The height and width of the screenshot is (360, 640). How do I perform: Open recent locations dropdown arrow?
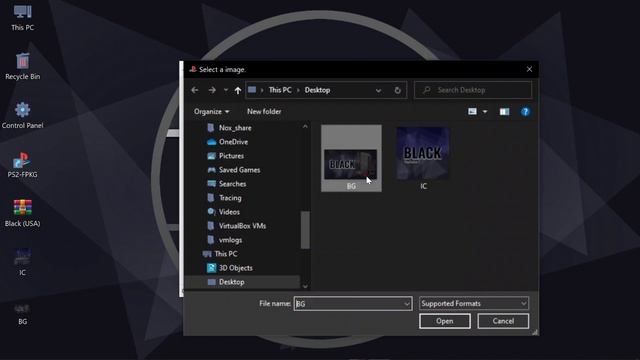[226, 90]
